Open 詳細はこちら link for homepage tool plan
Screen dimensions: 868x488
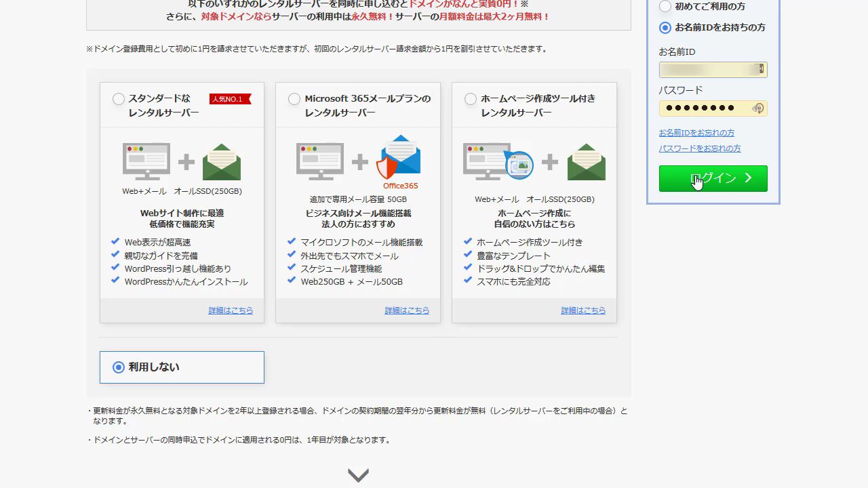[583, 310]
